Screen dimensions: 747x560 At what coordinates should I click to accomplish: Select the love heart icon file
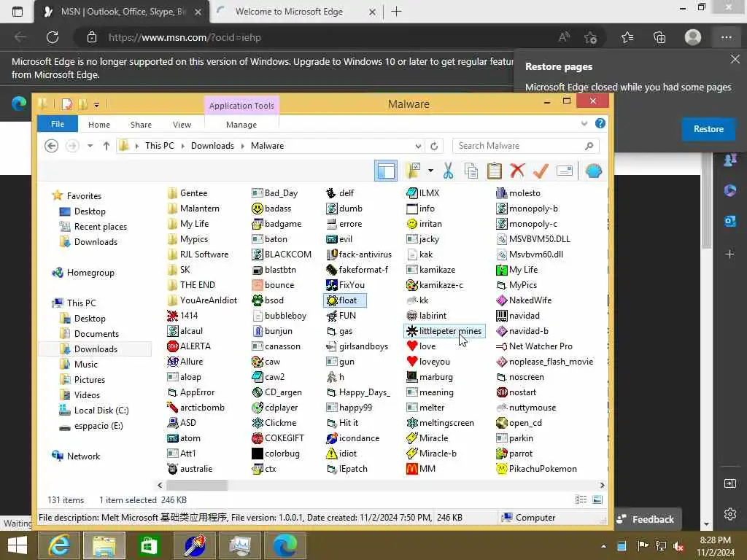(421, 346)
